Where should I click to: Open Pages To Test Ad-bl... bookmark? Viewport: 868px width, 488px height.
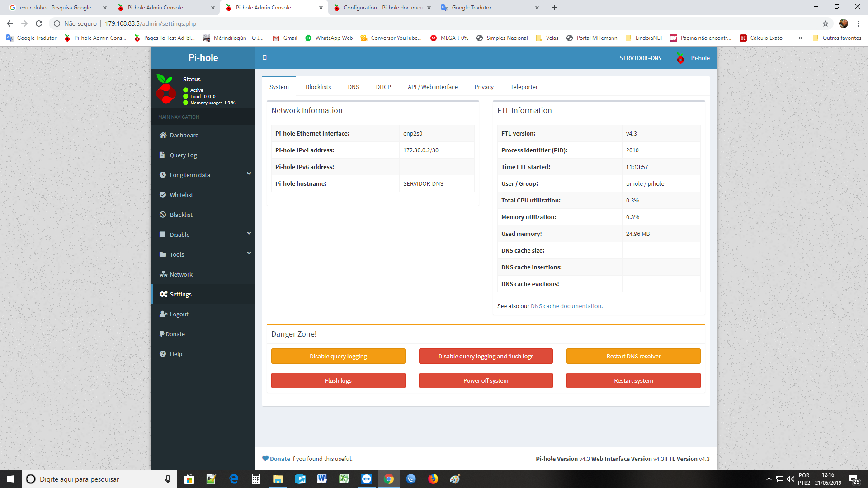coord(165,38)
